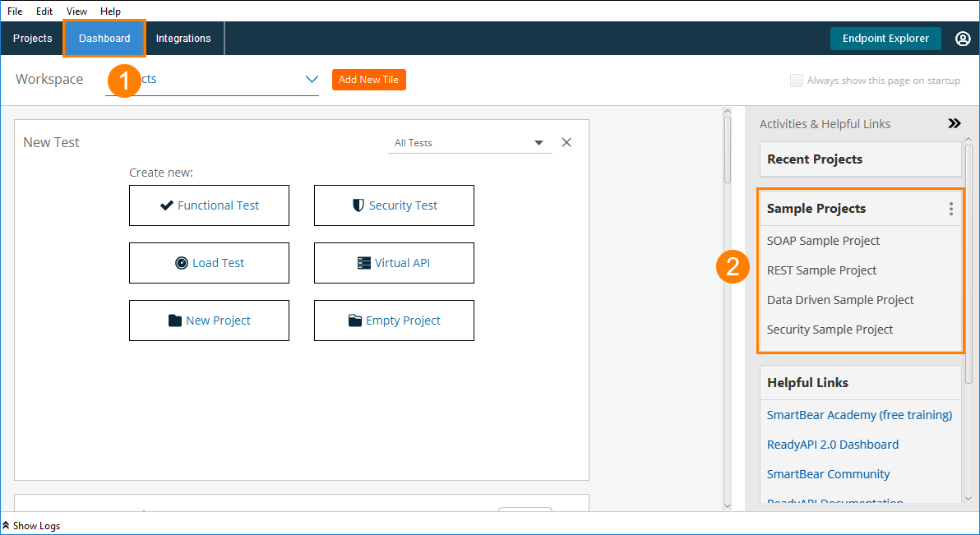Open the user account icon
Image resolution: width=980 pixels, height=535 pixels.
point(963,38)
